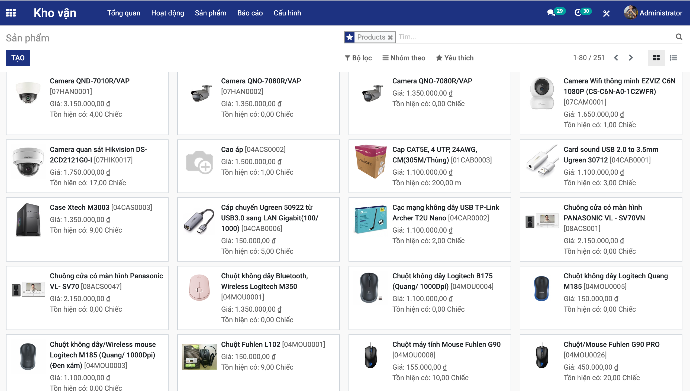
Task: Expand the Nhóm theo dropdown
Action: [x=404, y=58]
